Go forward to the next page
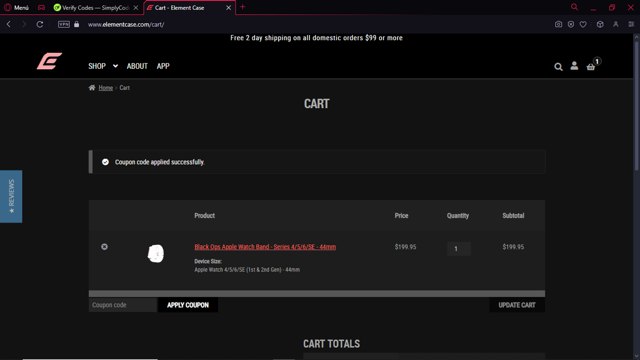Viewport: 640px width, 360px height. click(x=23, y=24)
